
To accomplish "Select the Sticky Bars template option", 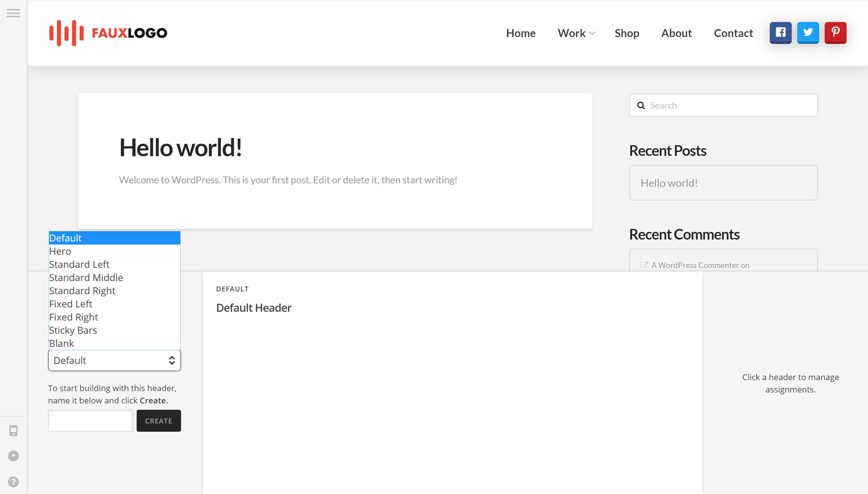I will click(114, 330).
